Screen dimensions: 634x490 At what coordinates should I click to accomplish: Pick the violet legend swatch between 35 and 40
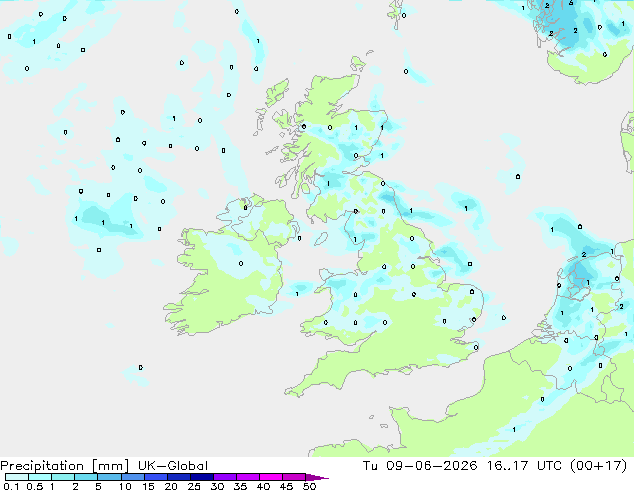(x=248, y=477)
